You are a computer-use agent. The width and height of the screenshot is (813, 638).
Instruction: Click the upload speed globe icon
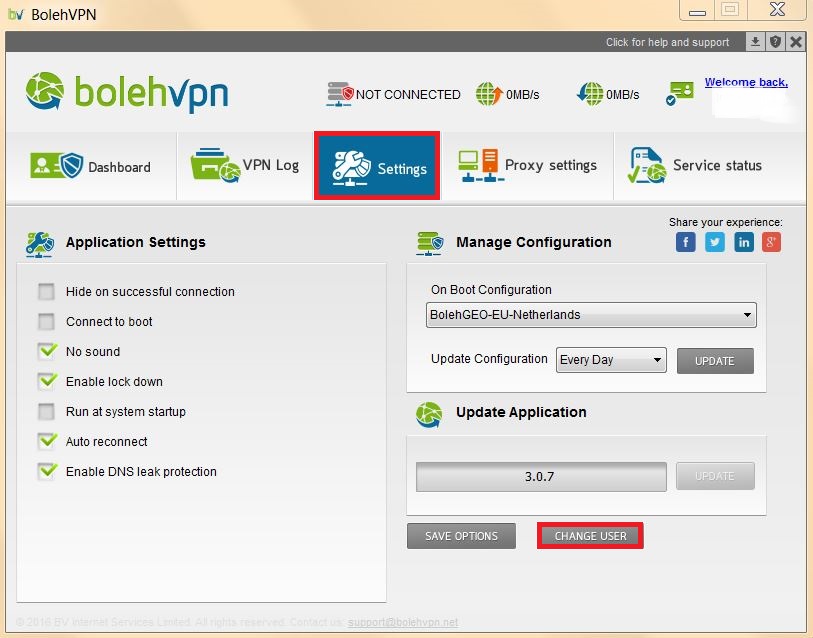[489, 94]
